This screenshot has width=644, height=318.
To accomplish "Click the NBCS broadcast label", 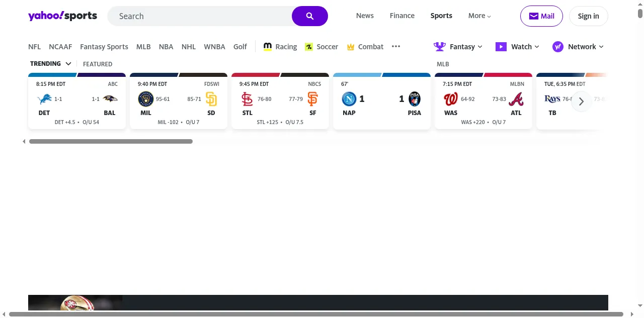I will pos(314,84).
